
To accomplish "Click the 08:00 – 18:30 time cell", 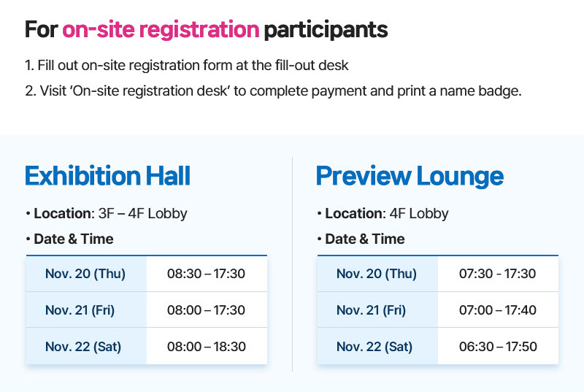I will (x=206, y=347).
